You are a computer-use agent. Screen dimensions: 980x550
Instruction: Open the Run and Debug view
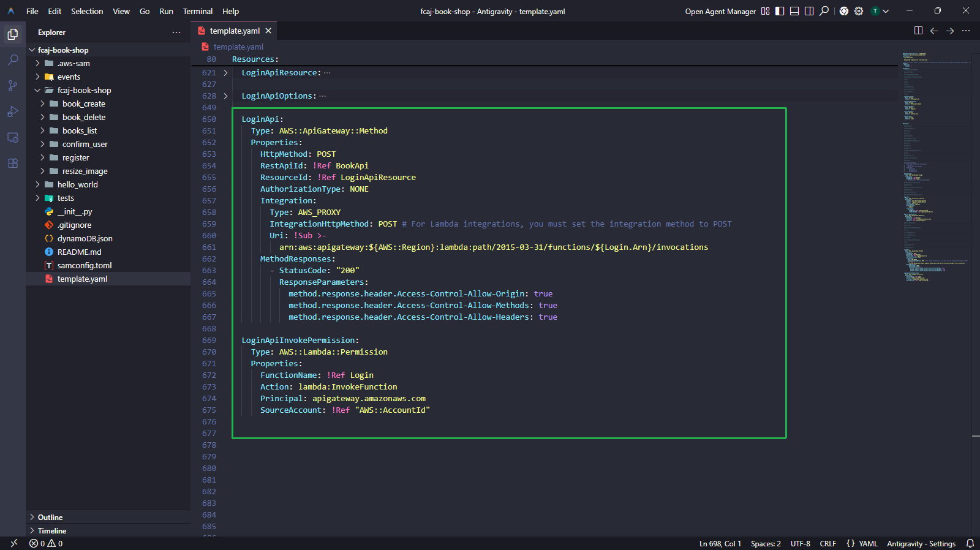click(13, 111)
